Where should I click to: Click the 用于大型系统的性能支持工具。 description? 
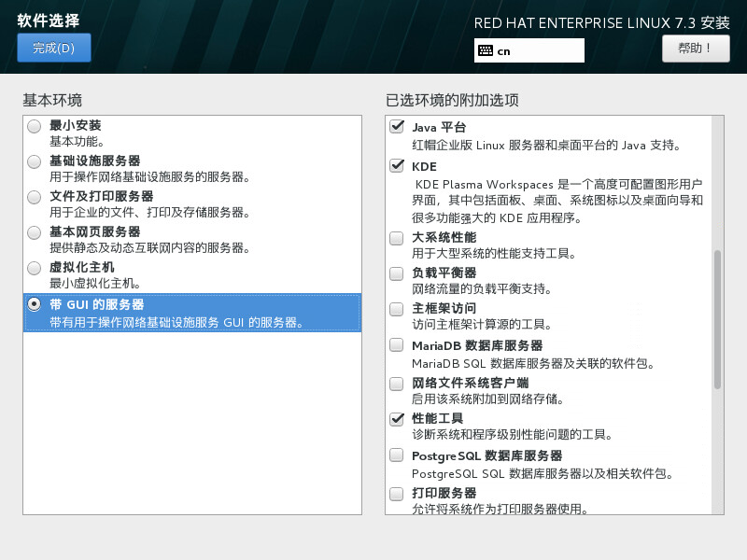494,253
